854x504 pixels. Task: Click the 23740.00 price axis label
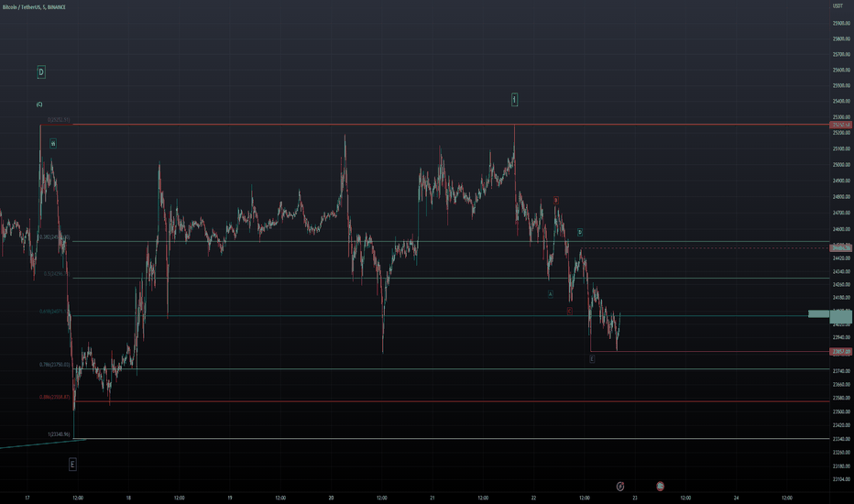[841, 371]
